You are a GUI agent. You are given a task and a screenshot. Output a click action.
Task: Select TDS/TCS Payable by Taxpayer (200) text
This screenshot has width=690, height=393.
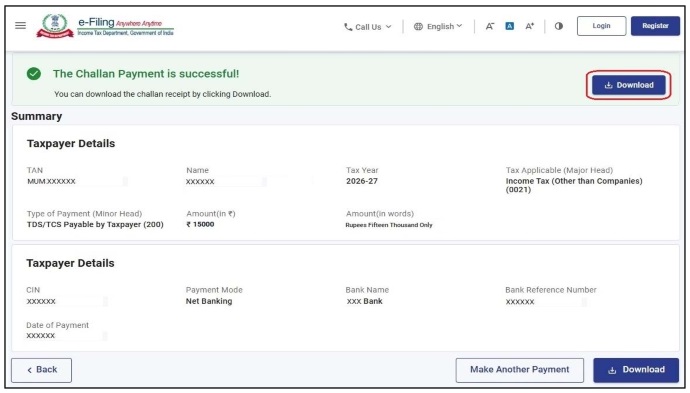coord(95,224)
